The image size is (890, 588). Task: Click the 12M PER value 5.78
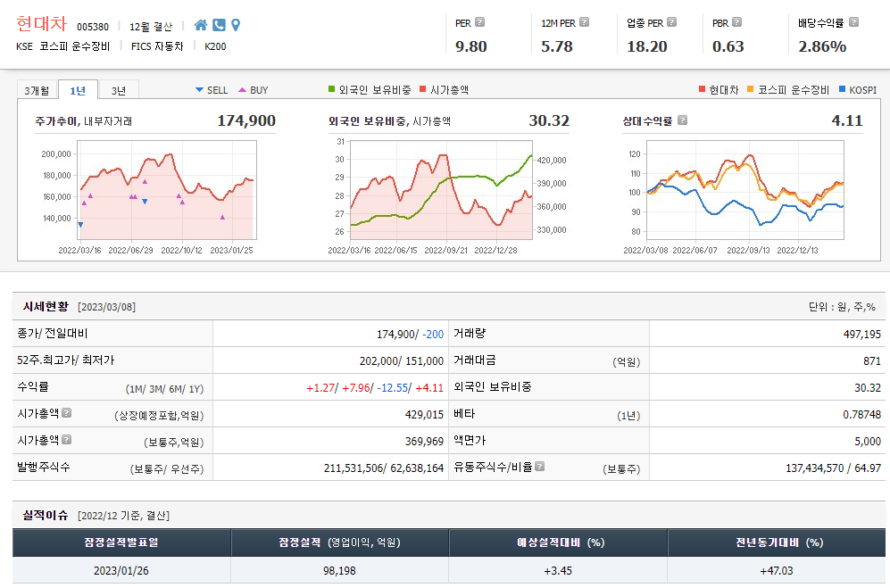(x=557, y=46)
